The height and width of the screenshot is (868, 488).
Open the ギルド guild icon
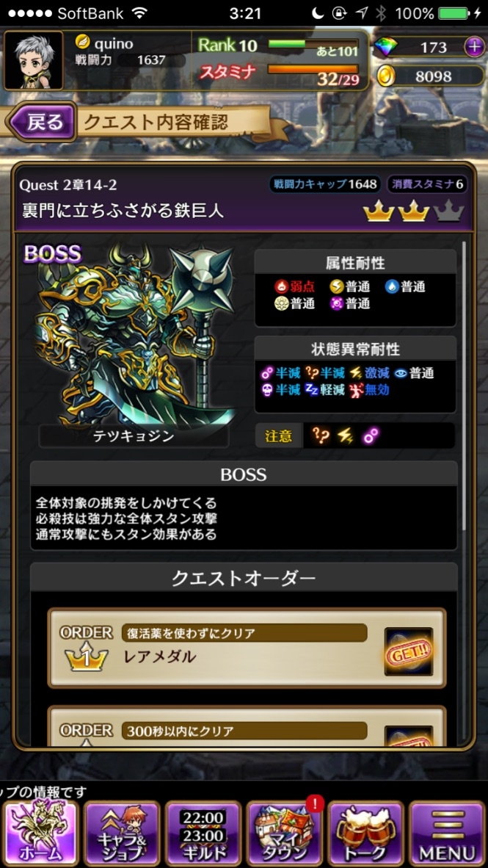tap(203, 833)
